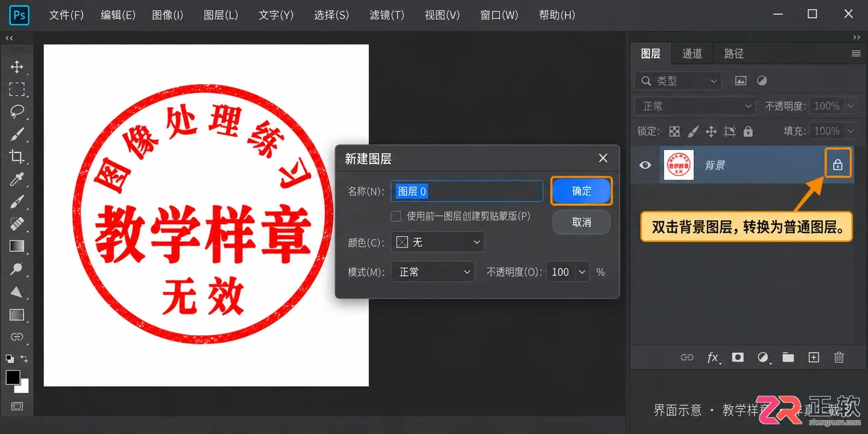Open the 编辑 menu
Screen dimensions: 868x434
pyautogui.click(x=118, y=15)
